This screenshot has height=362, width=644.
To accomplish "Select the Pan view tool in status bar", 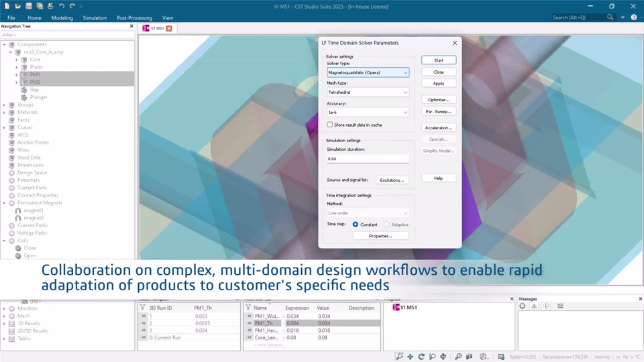I will click(411, 357).
